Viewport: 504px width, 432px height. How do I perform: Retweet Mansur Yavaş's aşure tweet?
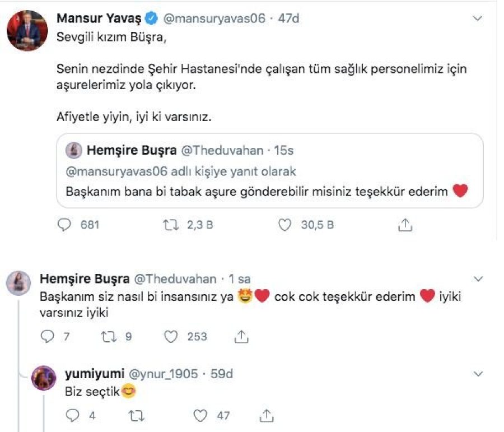point(170,225)
